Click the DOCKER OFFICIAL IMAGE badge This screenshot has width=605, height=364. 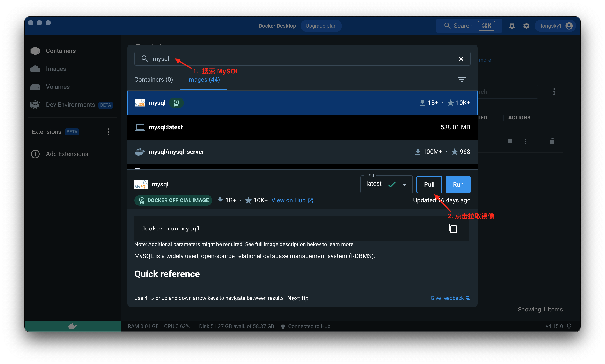173,200
